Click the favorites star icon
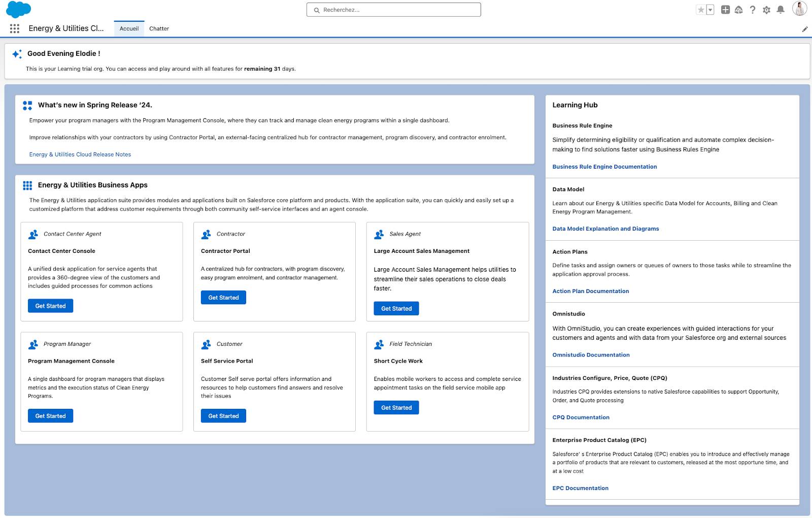The height and width of the screenshot is (518, 812). (701, 10)
